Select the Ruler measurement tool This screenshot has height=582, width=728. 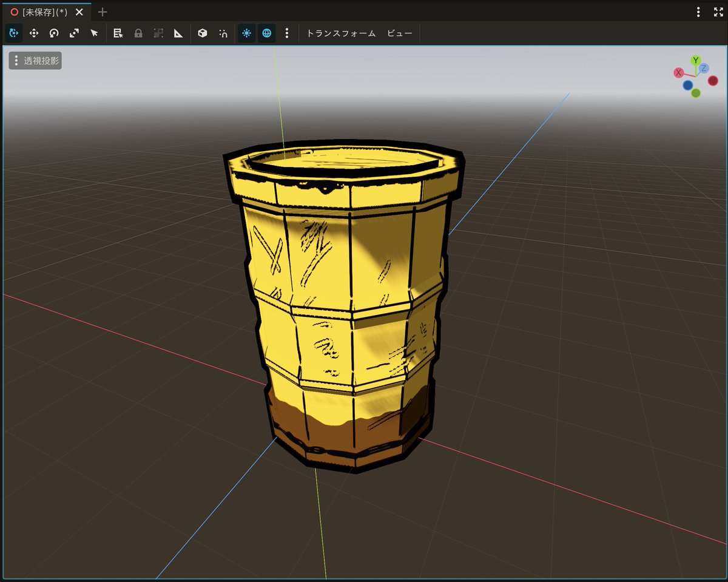pos(178,33)
